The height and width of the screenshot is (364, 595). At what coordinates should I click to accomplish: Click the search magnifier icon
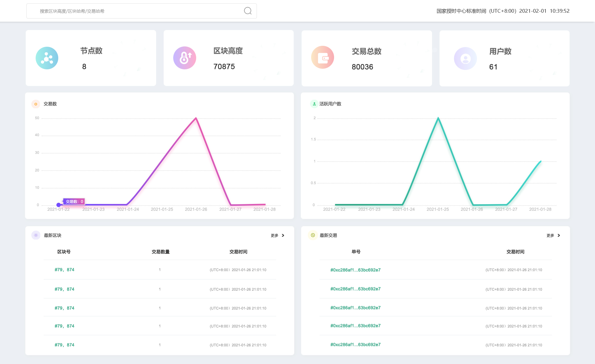pos(248,11)
